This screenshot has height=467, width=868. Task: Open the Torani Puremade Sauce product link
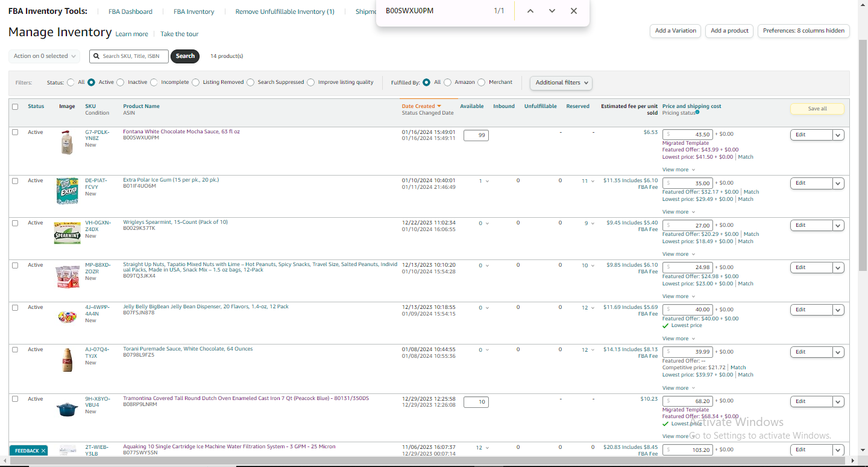click(188, 349)
